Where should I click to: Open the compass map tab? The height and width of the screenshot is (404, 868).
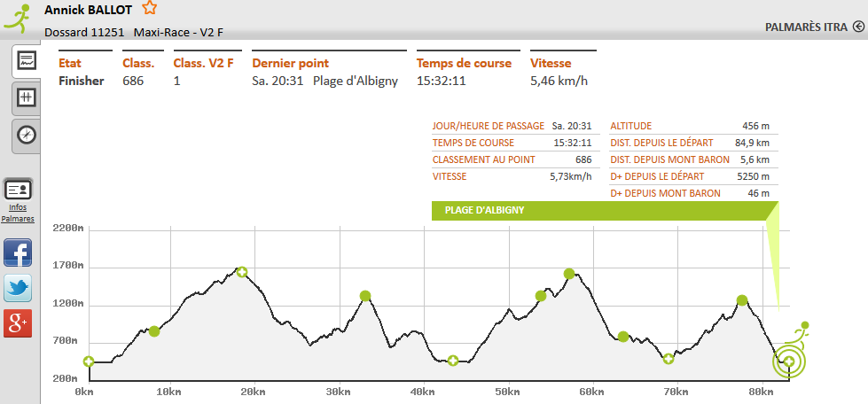(x=27, y=135)
